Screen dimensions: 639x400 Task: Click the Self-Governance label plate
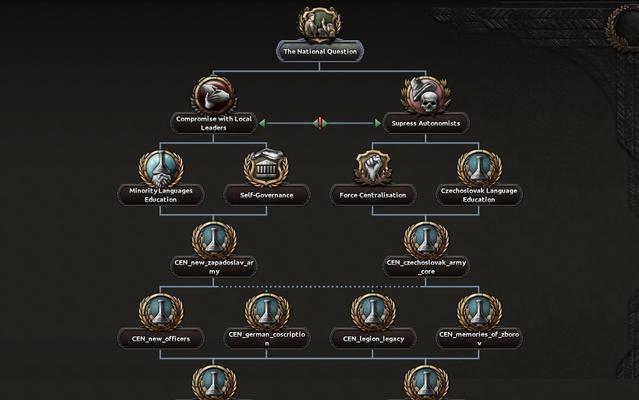[267, 195]
